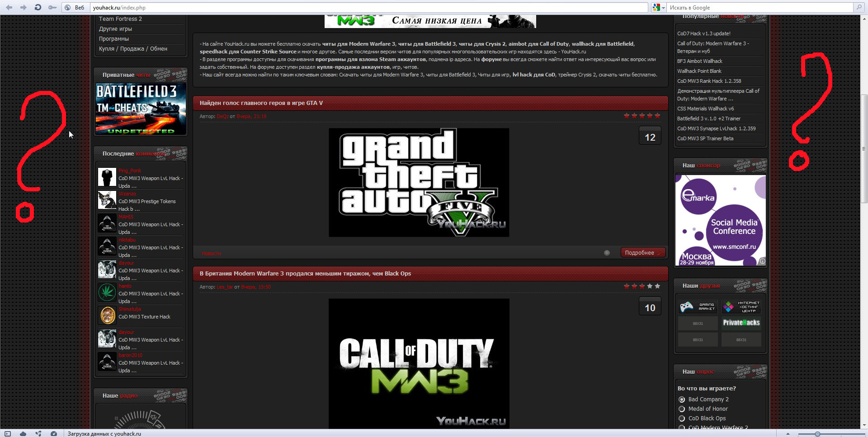Open the PrivateHacks friend banner
The image size is (868, 437).
coord(741,323)
